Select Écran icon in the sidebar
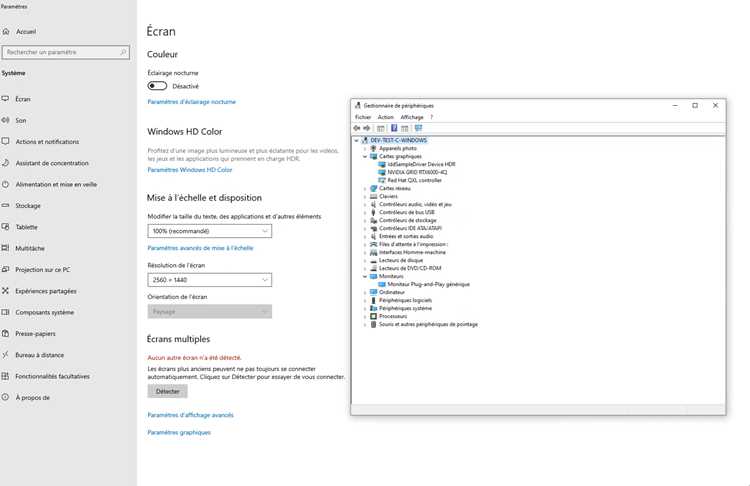The height and width of the screenshot is (486, 750). 6,99
